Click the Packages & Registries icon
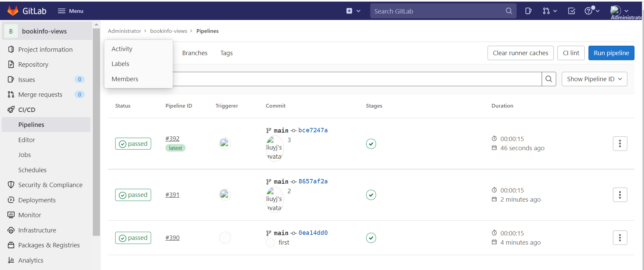 click(11, 245)
